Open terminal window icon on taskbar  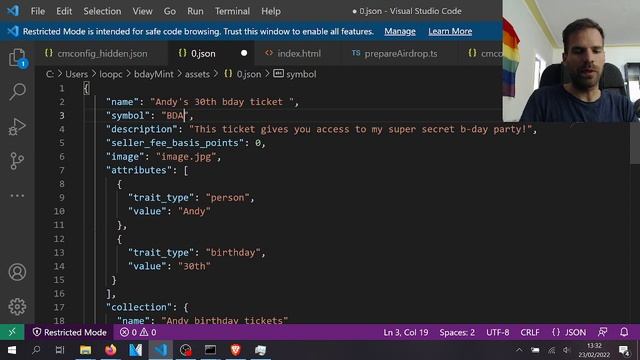211,350
